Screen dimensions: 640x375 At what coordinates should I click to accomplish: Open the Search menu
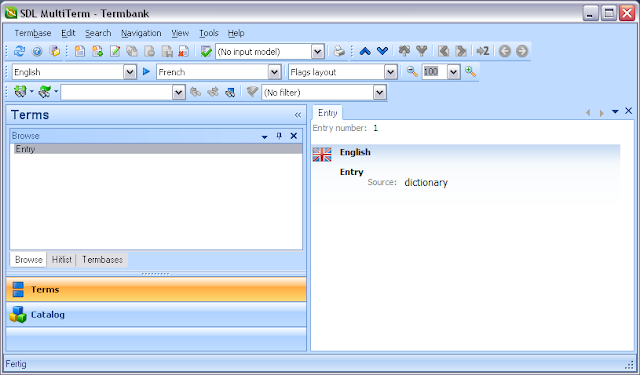click(x=98, y=33)
